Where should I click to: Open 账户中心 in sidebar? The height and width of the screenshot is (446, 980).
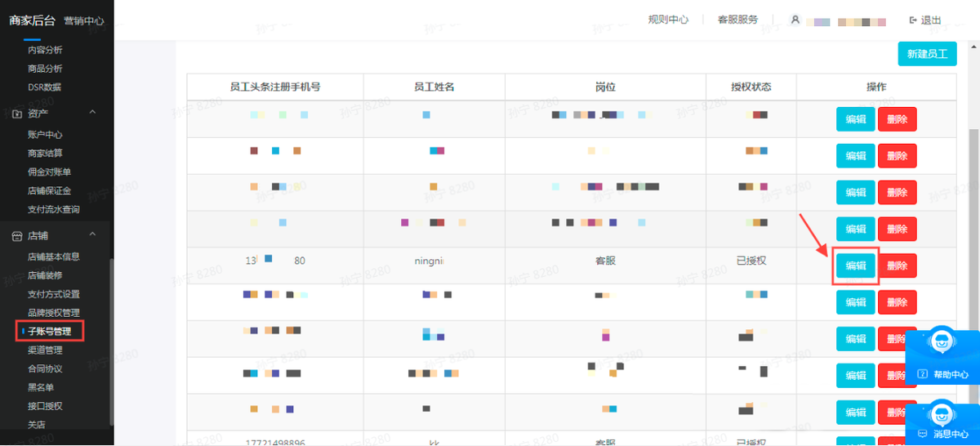(45, 135)
